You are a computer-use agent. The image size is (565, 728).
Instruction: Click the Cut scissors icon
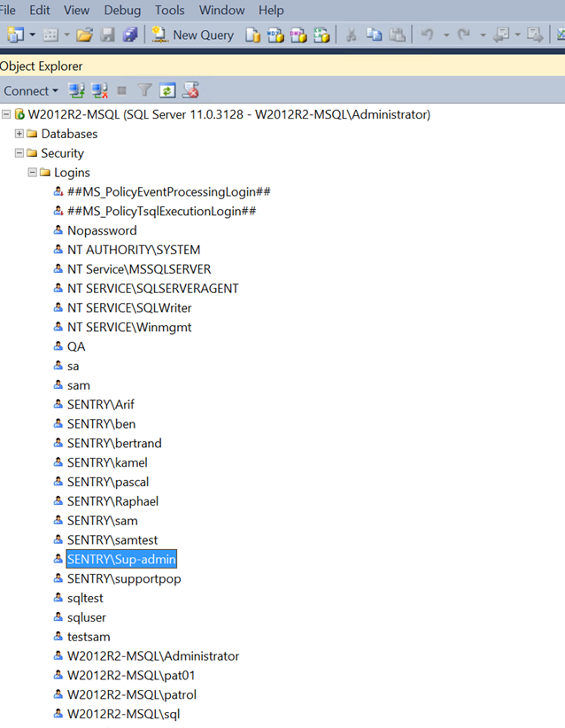[352, 35]
